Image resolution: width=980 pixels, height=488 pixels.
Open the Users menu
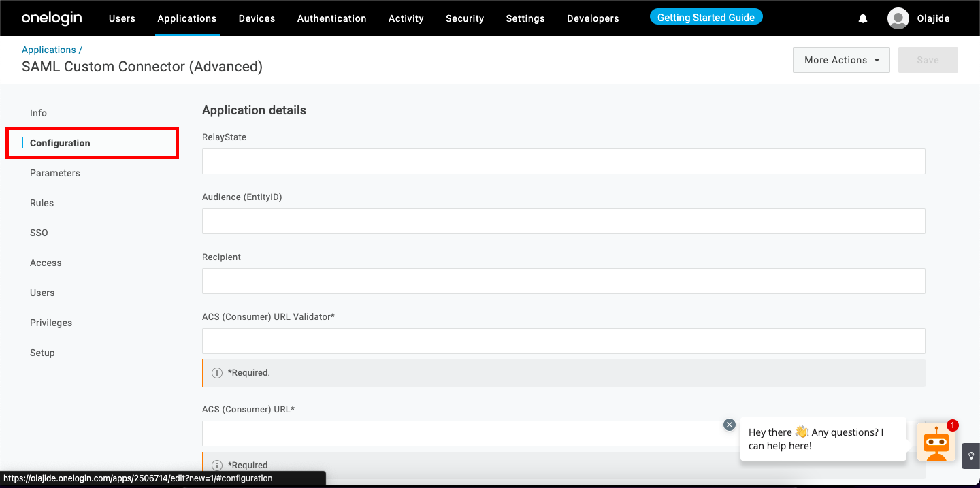click(122, 18)
